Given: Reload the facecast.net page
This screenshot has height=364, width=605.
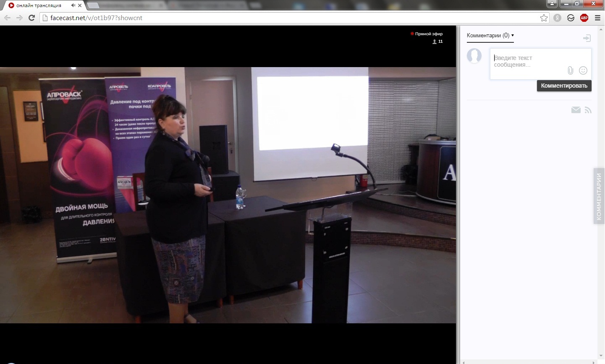Looking at the screenshot, I should coord(31,18).
